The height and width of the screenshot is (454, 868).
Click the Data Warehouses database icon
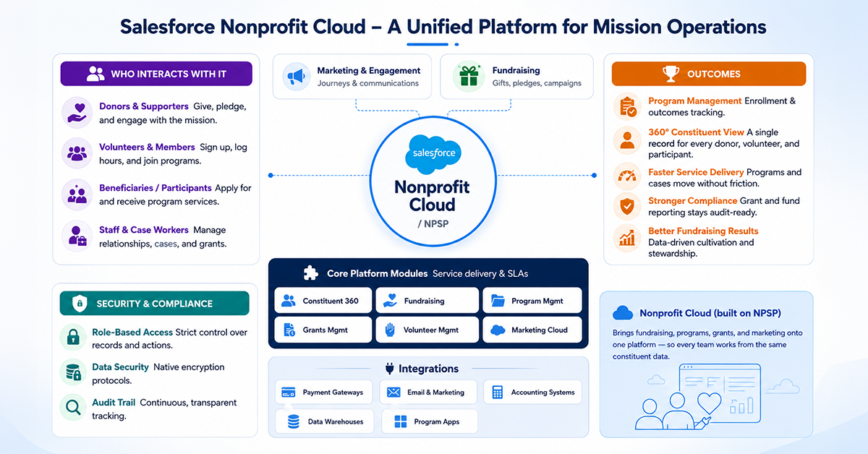[x=294, y=421]
